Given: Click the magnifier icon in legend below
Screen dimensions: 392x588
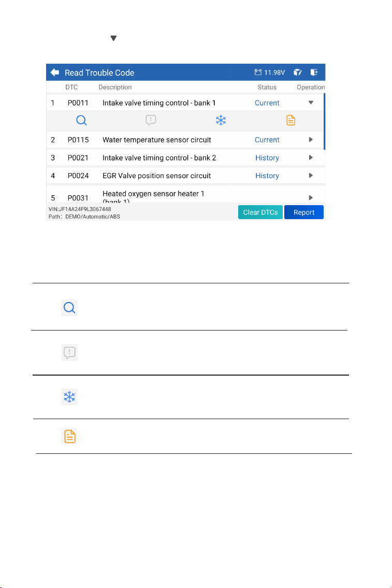Looking at the screenshot, I should tap(69, 308).
